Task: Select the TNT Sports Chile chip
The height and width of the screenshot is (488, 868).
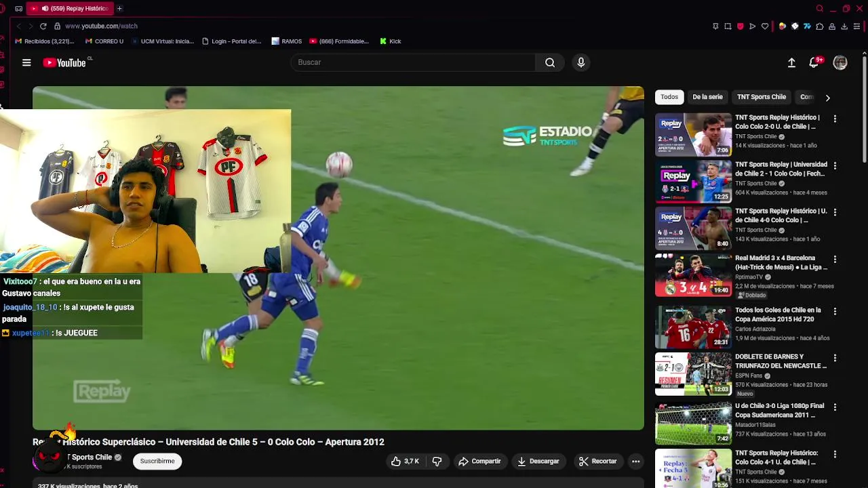Action: [761, 97]
